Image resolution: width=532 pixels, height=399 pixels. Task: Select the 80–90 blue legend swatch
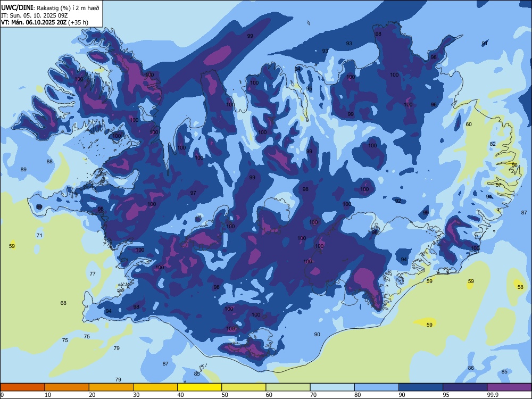tap(377, 387)
